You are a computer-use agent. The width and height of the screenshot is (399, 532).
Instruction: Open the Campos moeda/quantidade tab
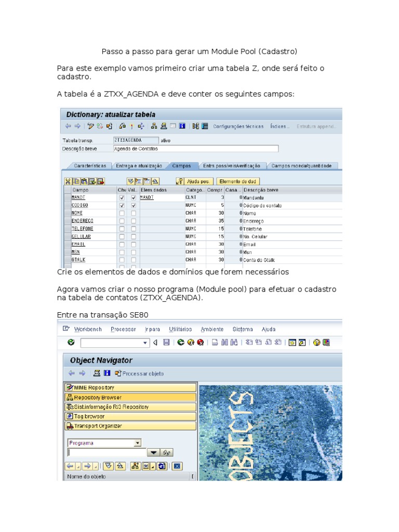302,166
